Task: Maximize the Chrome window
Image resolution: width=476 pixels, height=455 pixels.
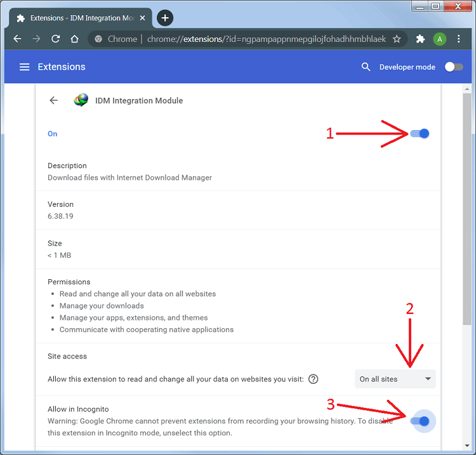Action: pyautogui.click(x=435, y=6)
